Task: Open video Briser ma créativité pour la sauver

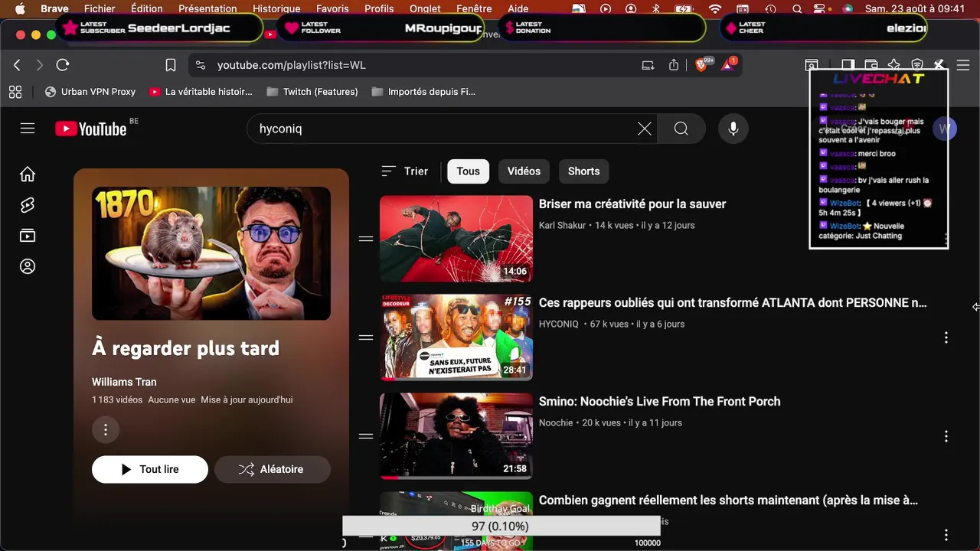Action: point(632,204)
